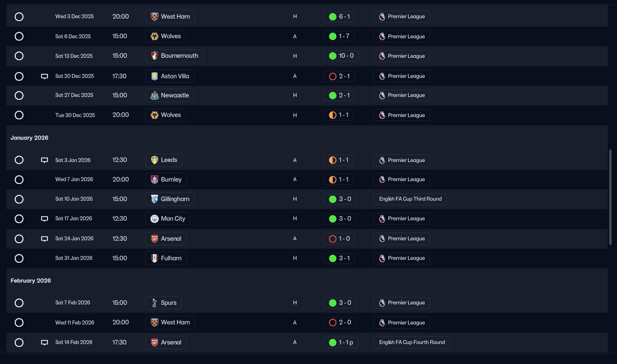Open the 10 - 0 result against Bournemouth

[341, 56]
